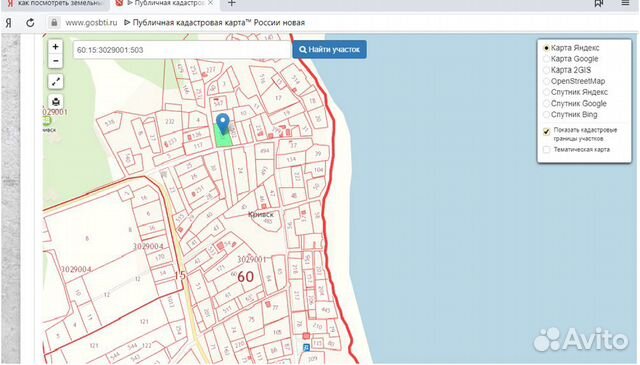Select OpenStreetMap radio option
Viewport: 640px width, 365px height.
point(546,81)
